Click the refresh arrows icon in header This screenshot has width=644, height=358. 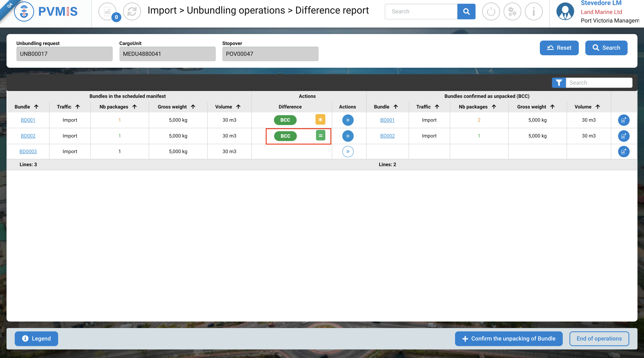coord(132,12)
